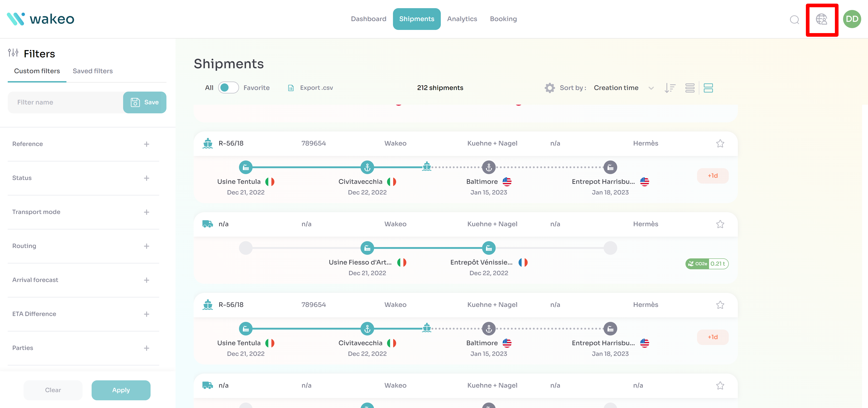Open the DD user avatar menu
The height and width of the screenshot is (408, 868).
point(851,19)
